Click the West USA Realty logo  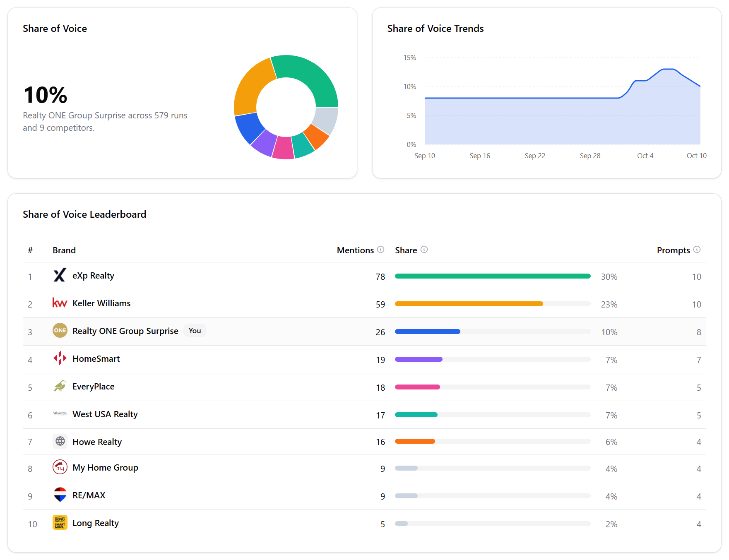[x=60, y=413]
